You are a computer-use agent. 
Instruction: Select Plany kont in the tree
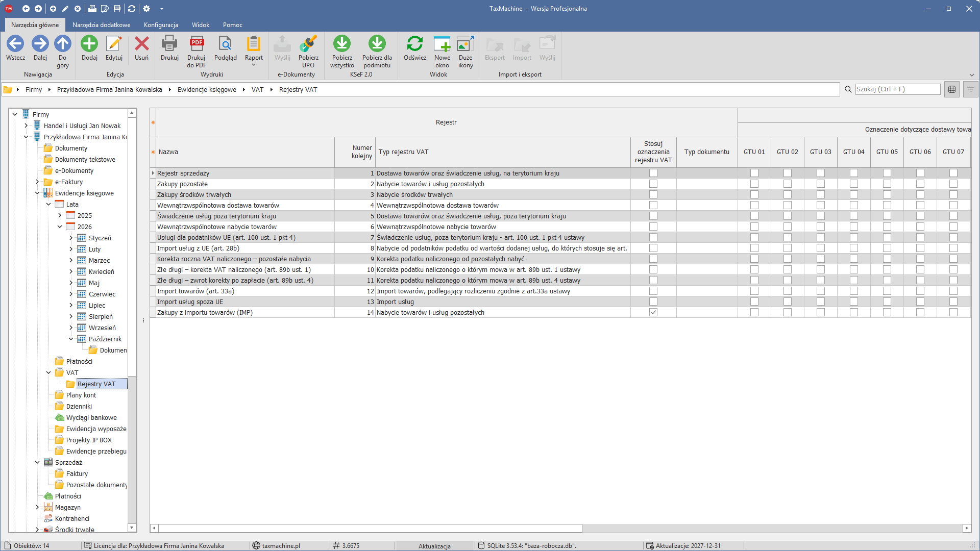click(81, 395)
